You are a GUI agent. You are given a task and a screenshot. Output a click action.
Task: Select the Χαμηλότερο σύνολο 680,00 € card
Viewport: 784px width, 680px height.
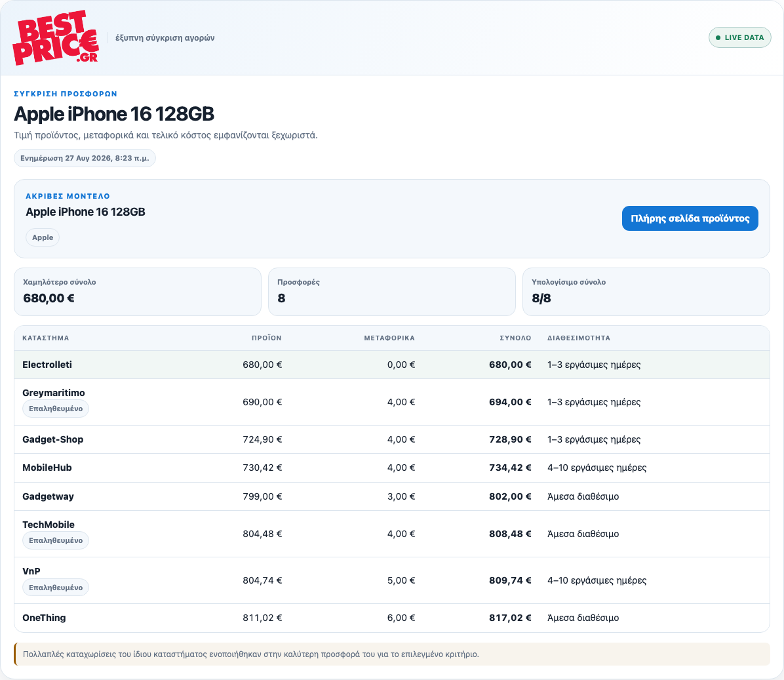click(x=138, y=292)
